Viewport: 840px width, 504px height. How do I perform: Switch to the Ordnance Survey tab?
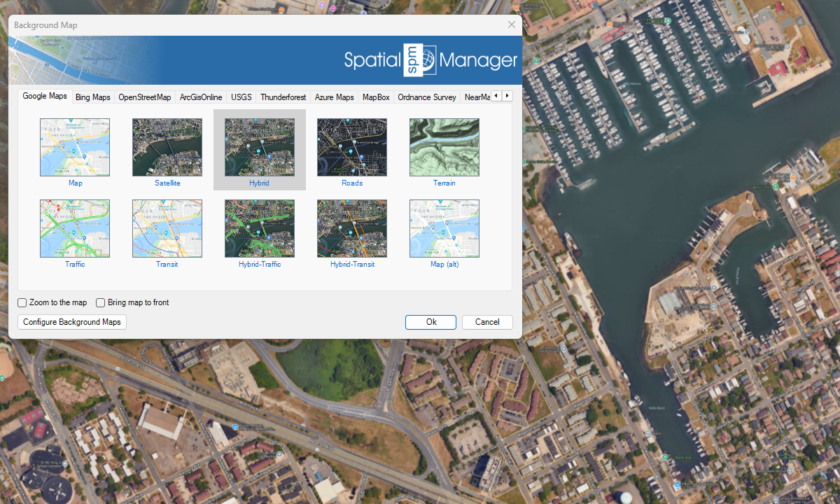[x=427, y=97]
